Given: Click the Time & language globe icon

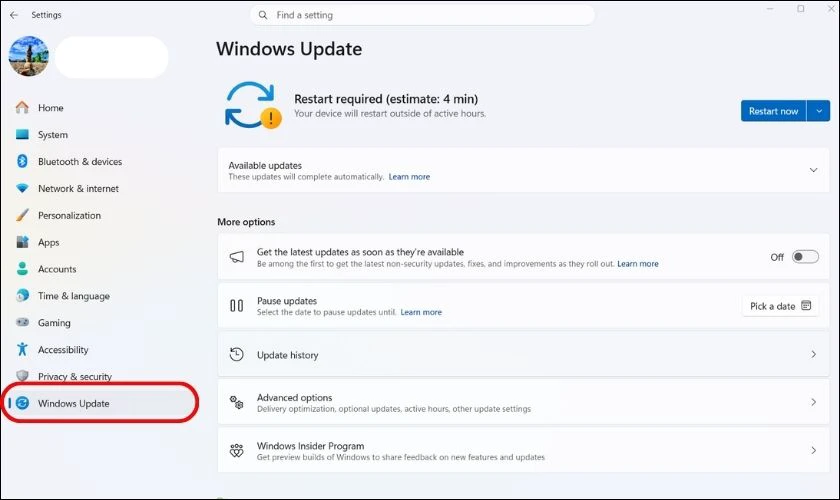Looking at the screenshot, I should coord(22,296).
